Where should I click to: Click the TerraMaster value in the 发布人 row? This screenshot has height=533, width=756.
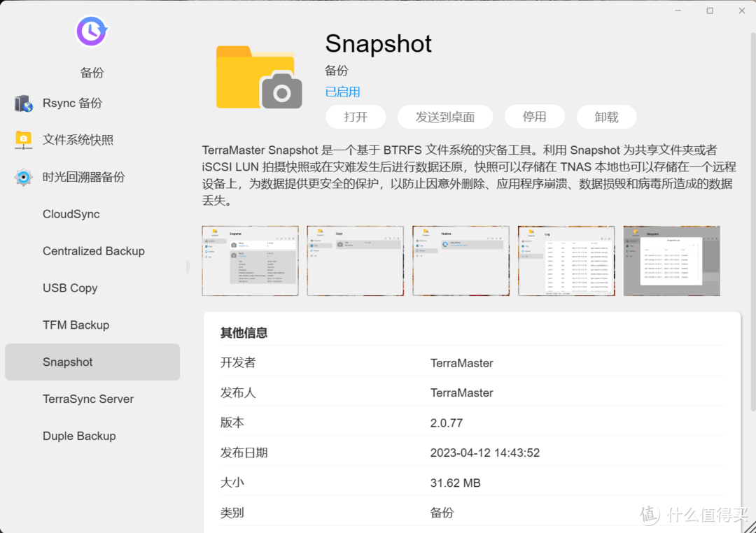[x=461, y=393]
